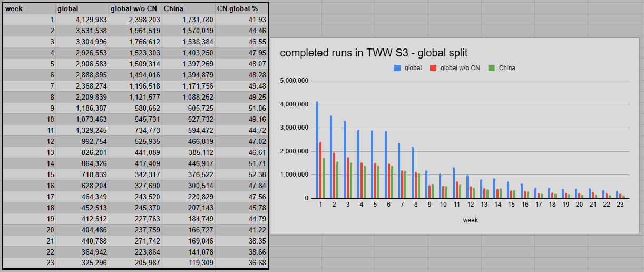Click the red "global w/o CN" legend swatch
Screen dimensions: 644x272
point(434,68)
